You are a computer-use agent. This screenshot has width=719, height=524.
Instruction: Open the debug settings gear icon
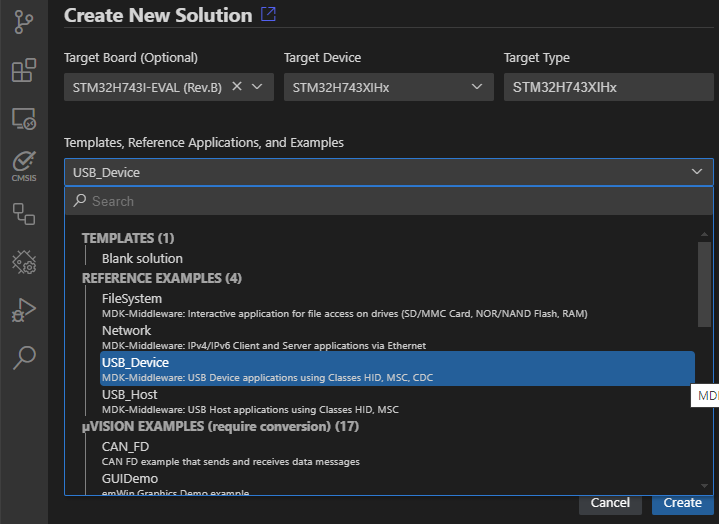[23, 262]
